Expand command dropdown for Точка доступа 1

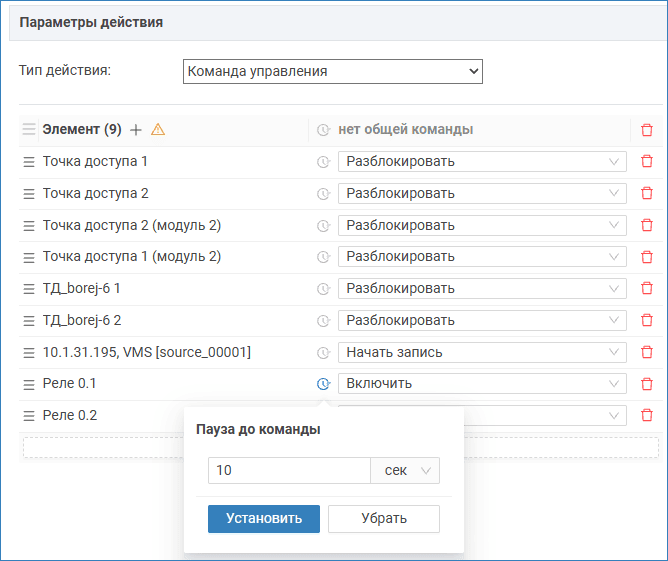(x=482, y=161)
